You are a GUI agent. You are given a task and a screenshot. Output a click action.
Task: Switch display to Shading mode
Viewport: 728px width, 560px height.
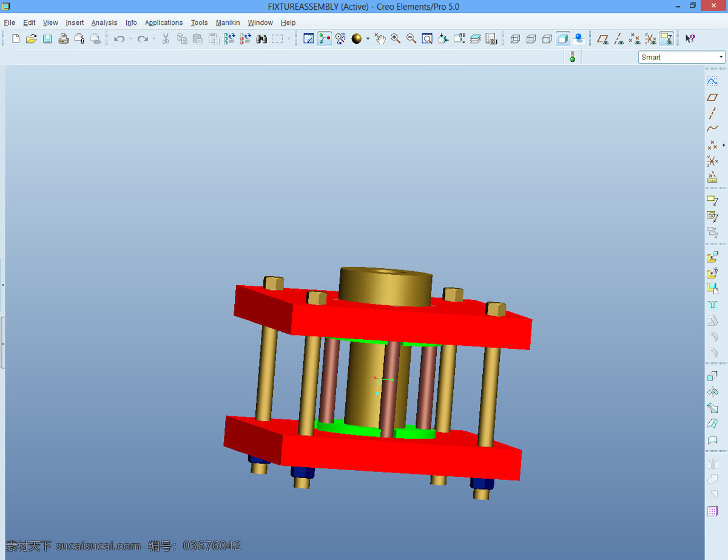(563, 39)
